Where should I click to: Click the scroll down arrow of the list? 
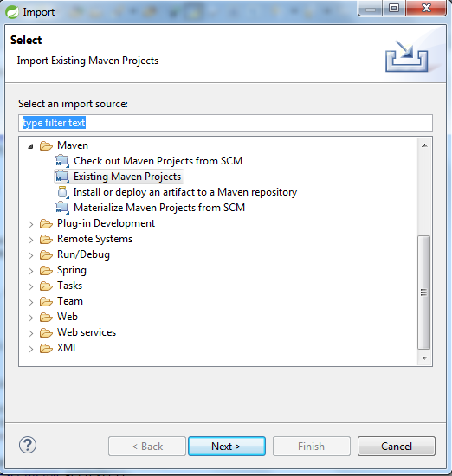(424, 358)
